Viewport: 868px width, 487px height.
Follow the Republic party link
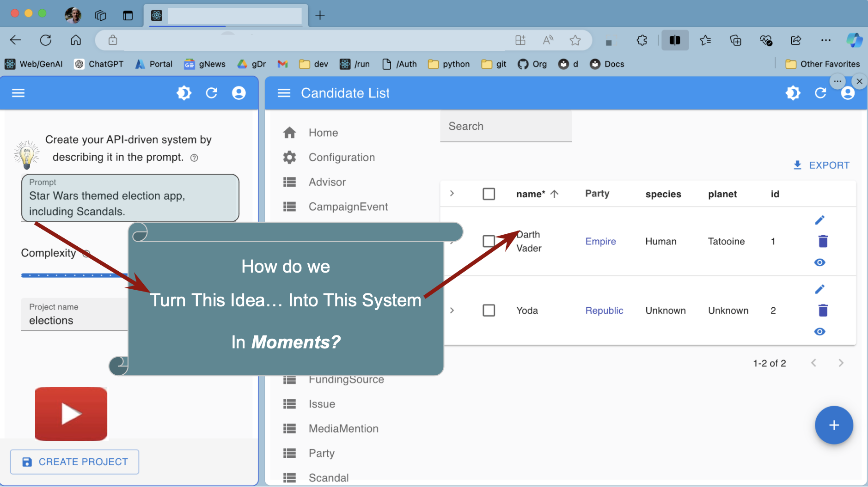(x=604, y=310)
